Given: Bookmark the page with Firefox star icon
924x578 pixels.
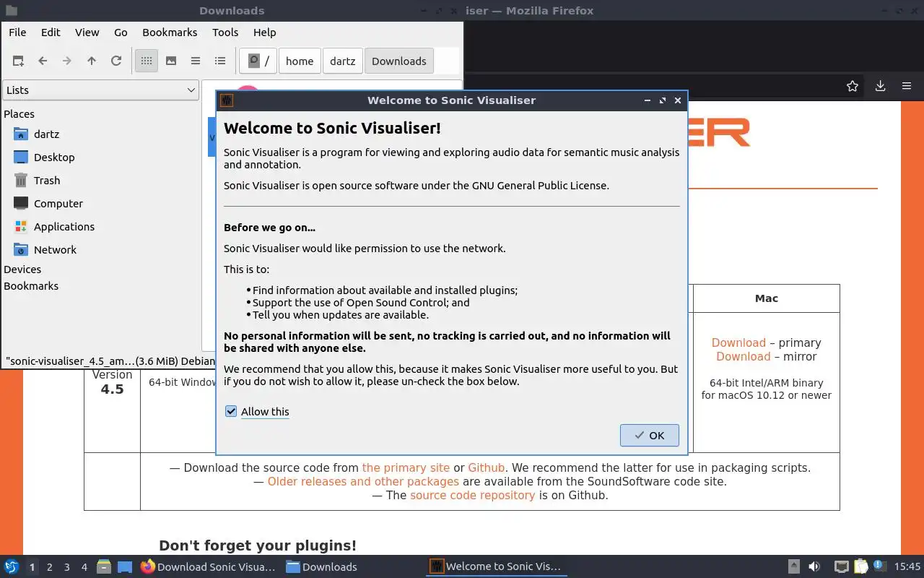Looking at the screenshot, I should [853, 86].
